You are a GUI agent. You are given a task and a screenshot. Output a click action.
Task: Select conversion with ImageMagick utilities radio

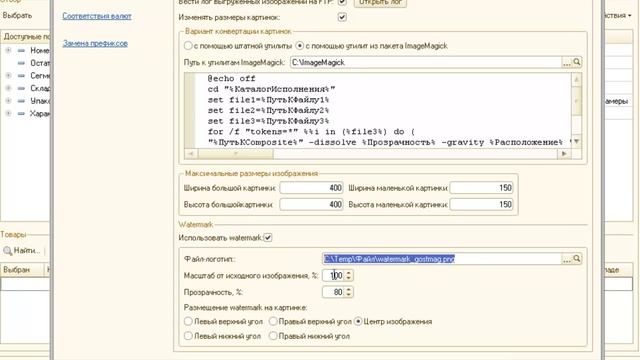pos(300,46)
